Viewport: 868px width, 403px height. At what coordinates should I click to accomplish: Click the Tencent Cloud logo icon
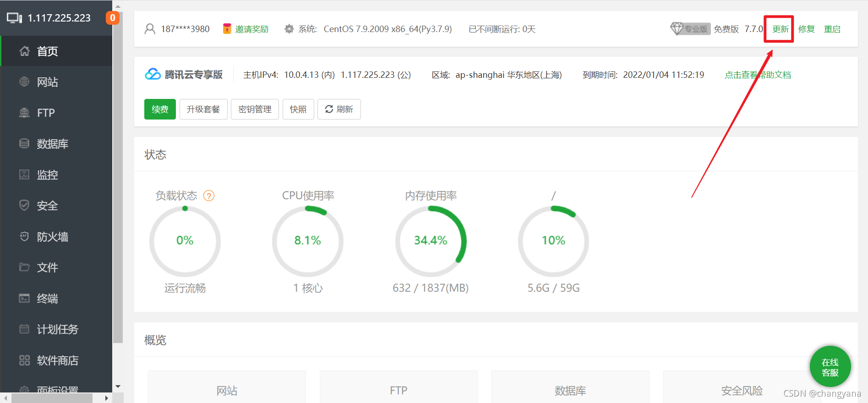153,74
